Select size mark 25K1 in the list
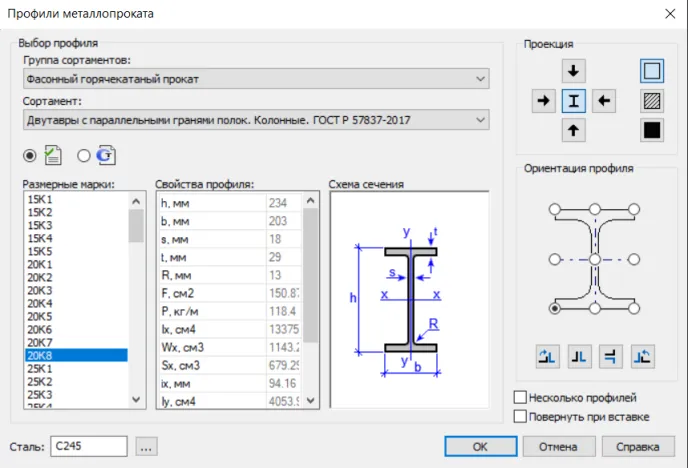The image size is (688, 468). coord(40,369)
